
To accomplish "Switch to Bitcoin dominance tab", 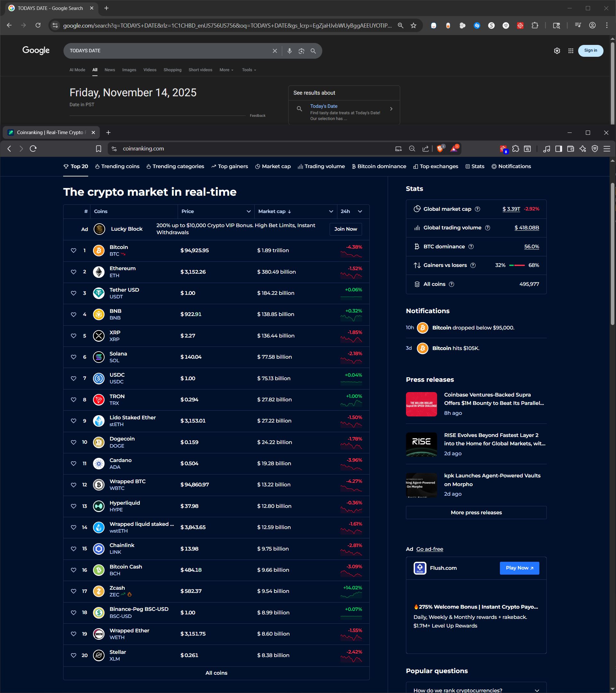I will [379, 167].
